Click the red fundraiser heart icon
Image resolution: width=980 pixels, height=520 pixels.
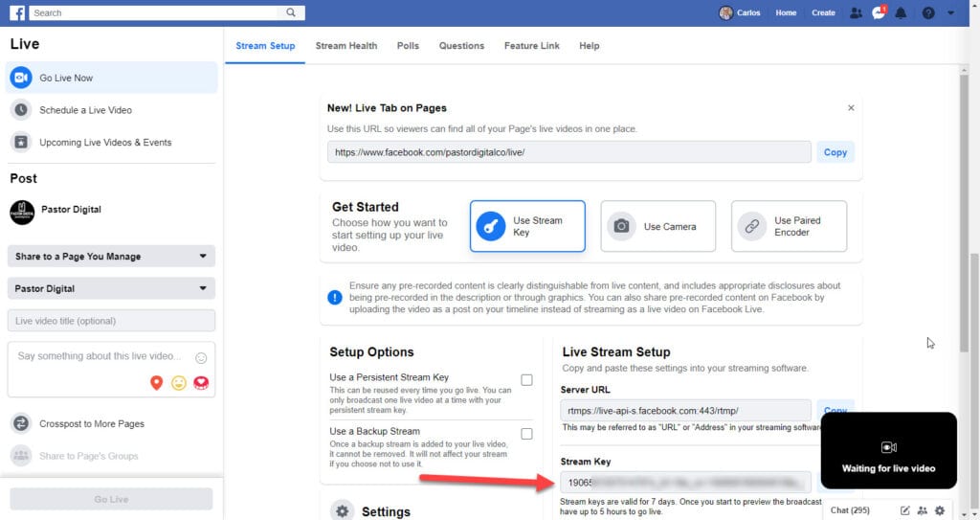(x=201, y=383)
